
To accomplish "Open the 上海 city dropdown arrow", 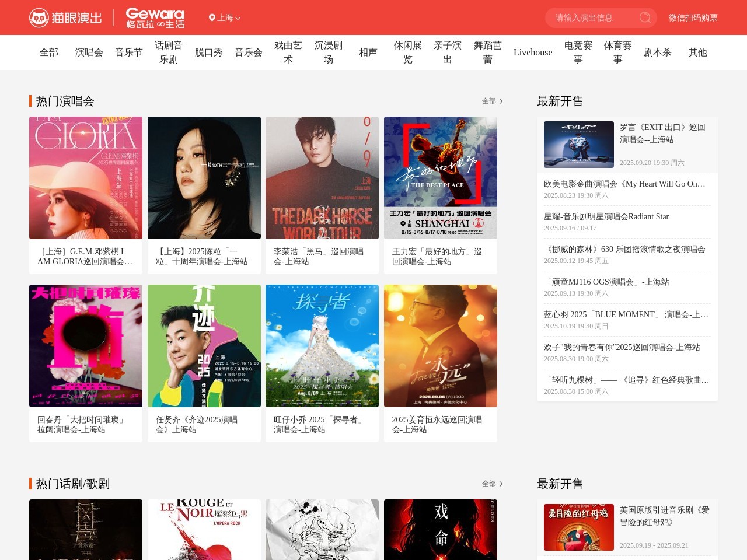I will tap(238, 19).
